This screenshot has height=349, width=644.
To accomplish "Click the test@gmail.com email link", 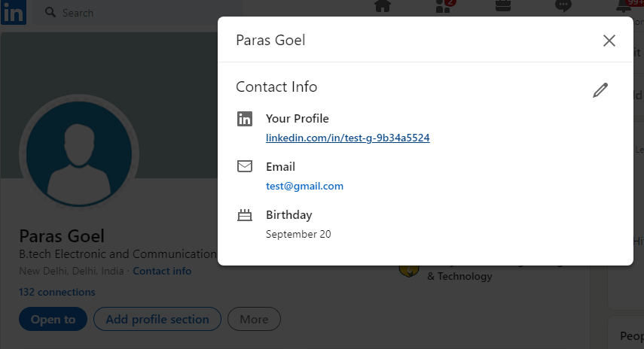I will pyautogui.click(x=304, y=187).
